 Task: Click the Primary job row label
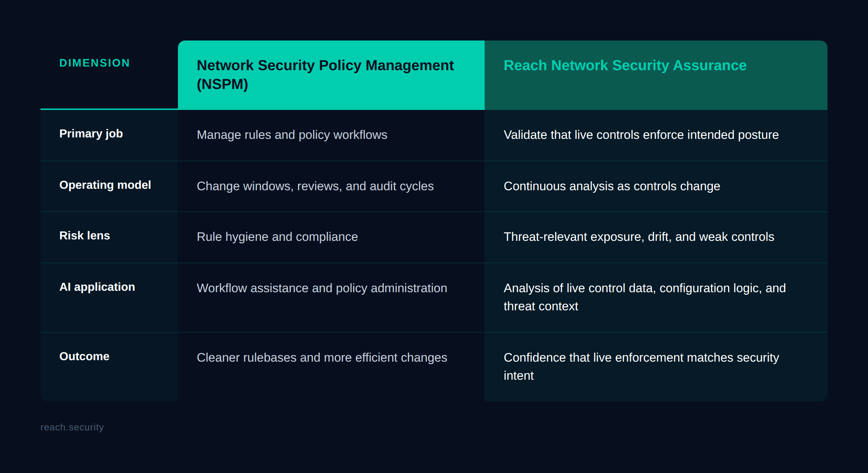coord(91,134)
